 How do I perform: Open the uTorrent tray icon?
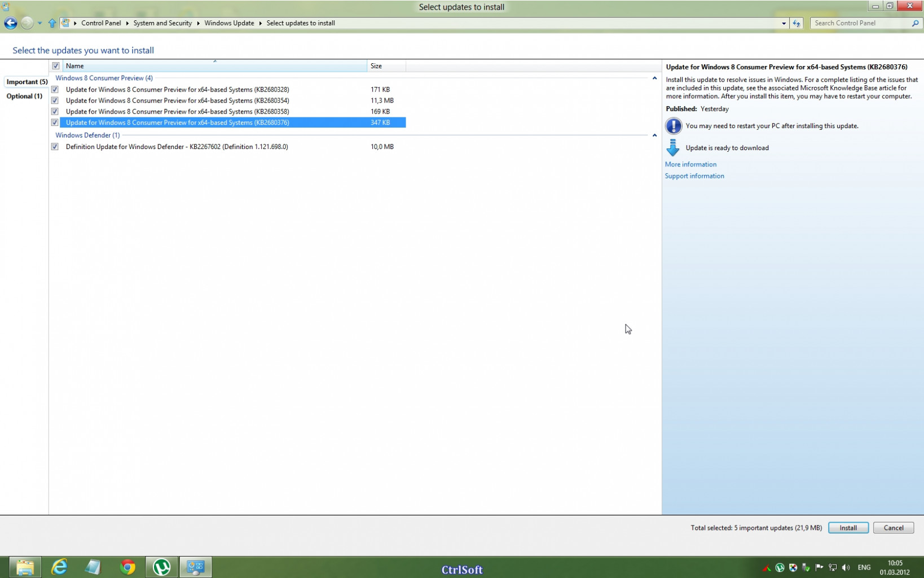[780, 568]
